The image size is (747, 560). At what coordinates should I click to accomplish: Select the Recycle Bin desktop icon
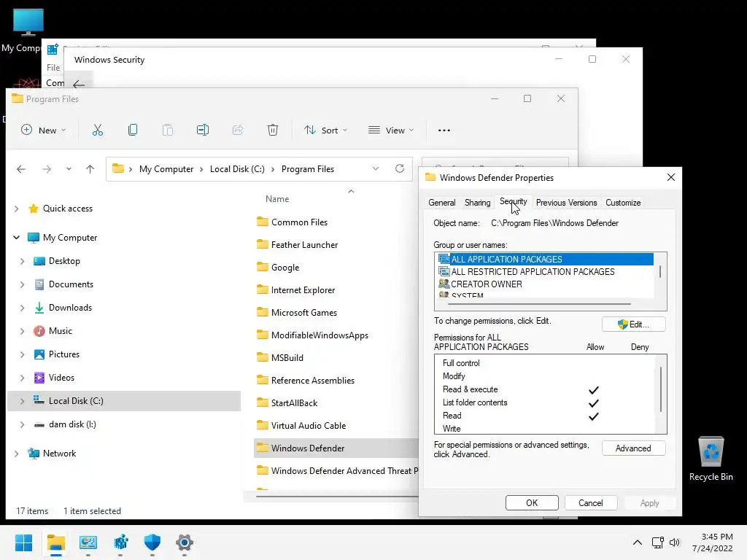point(711,459)
